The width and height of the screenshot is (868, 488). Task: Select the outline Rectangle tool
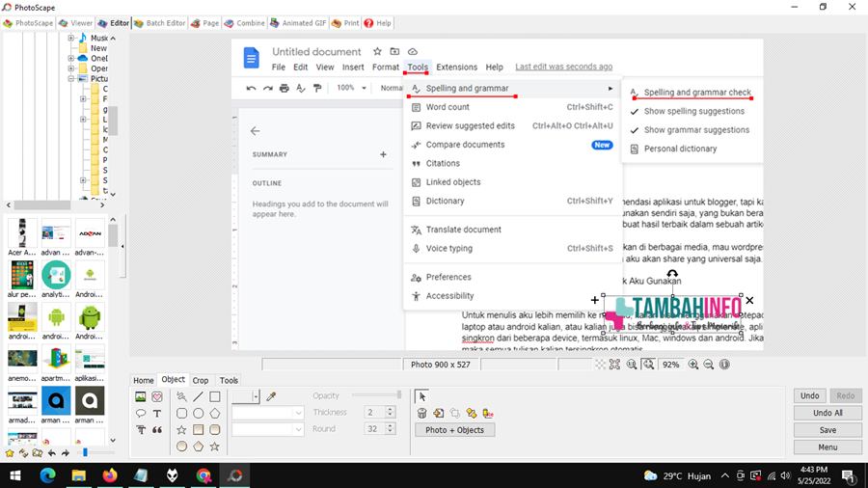215,396
